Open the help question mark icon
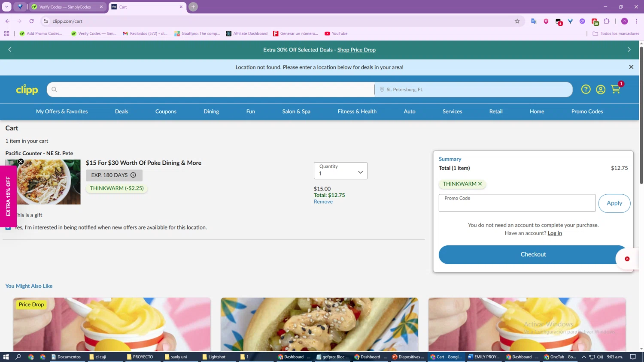 pos(586,89)
